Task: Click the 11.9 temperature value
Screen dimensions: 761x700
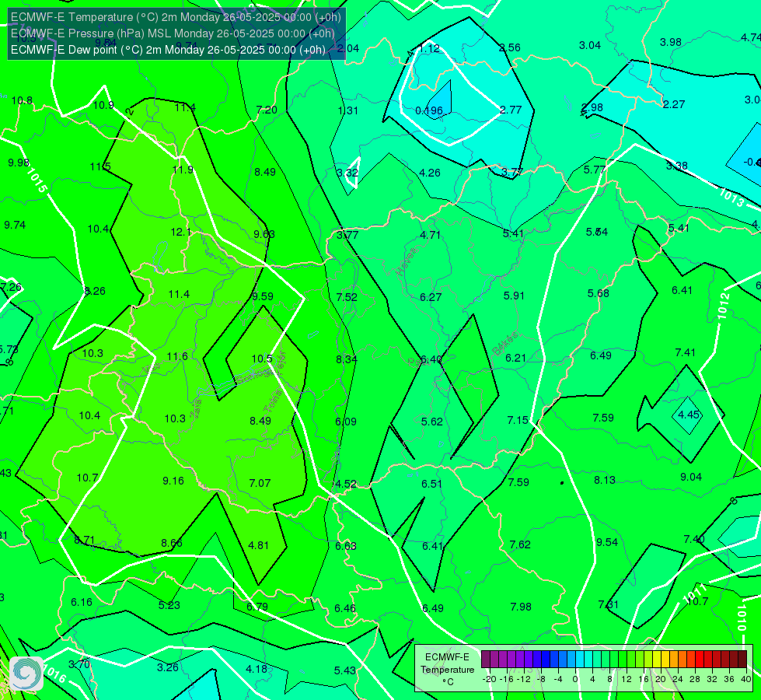Action: 183,170
